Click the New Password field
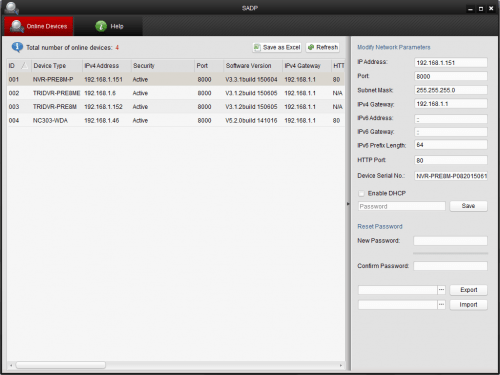Screen dimensions: 500x375 [450, 241]
